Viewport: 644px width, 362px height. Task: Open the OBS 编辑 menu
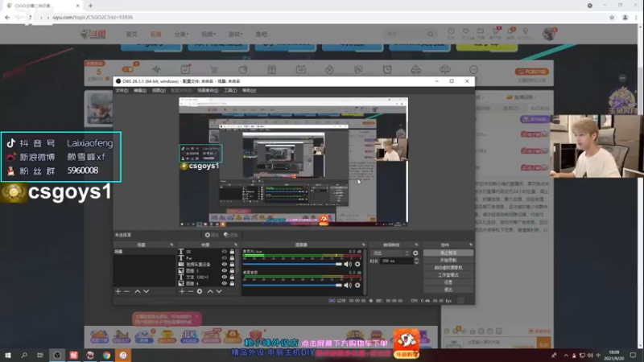(x=139, y=90)
